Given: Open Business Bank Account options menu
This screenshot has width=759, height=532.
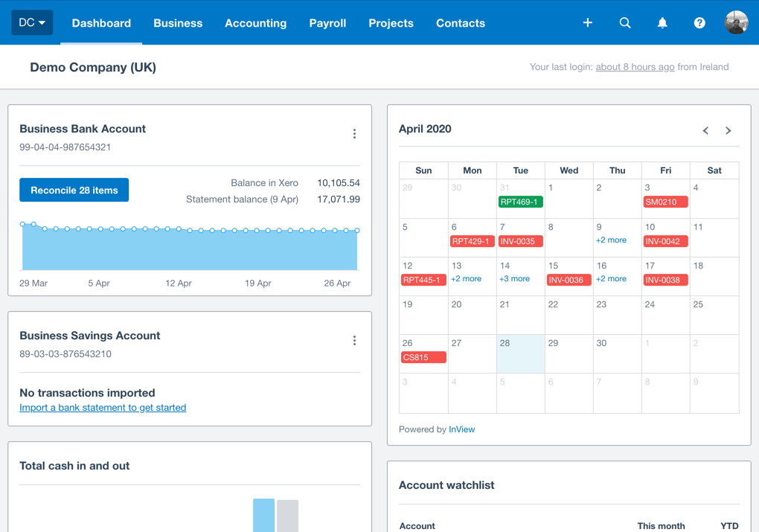Looking at the screenshot, I should (x=354, y=134).
